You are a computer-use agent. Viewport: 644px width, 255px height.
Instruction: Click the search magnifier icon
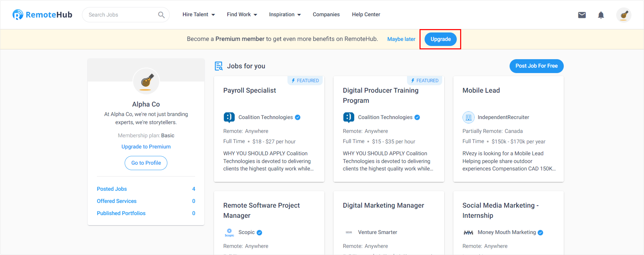[x=161, y=15]
